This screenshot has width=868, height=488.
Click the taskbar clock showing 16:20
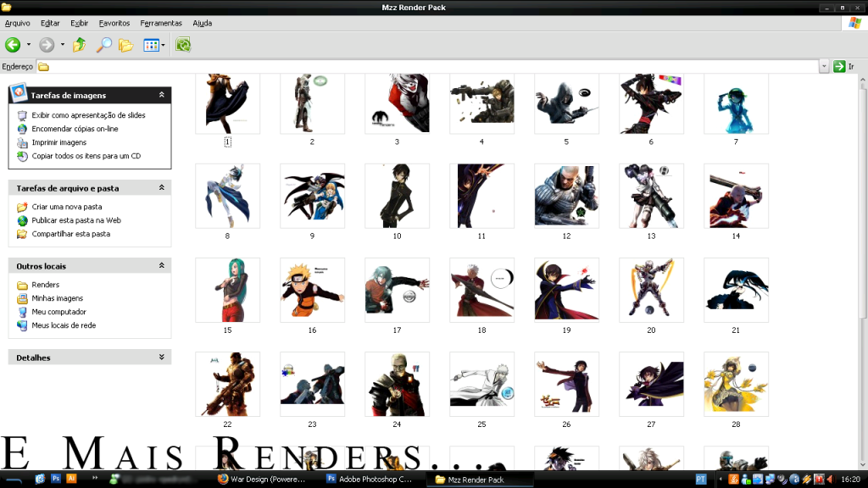pos(851,480)
